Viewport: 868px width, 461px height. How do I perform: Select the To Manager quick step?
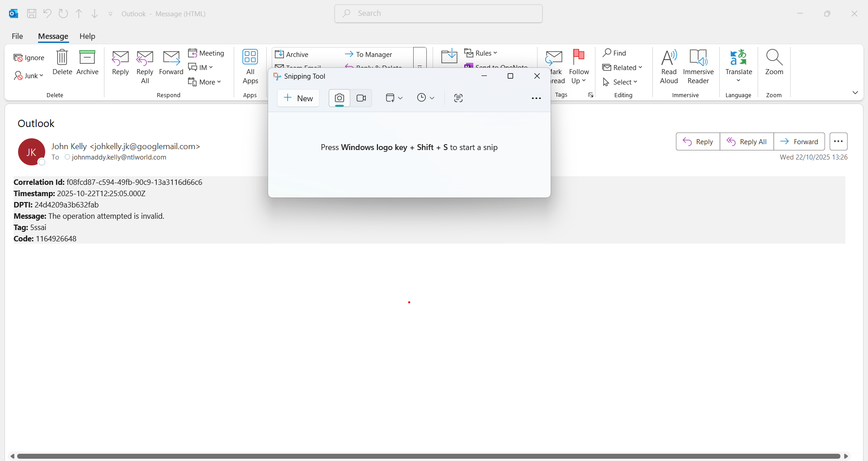point(368,54)
